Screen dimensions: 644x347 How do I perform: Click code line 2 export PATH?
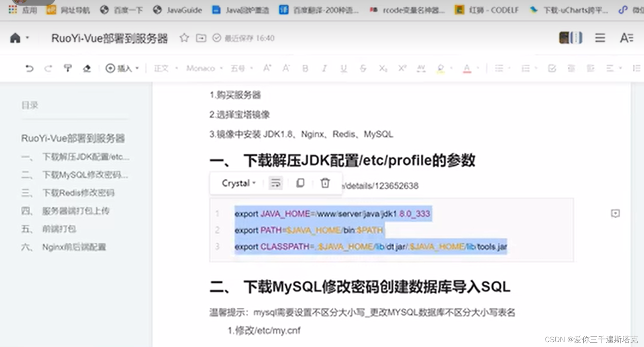pyautogui.click(x=309, y=230)
